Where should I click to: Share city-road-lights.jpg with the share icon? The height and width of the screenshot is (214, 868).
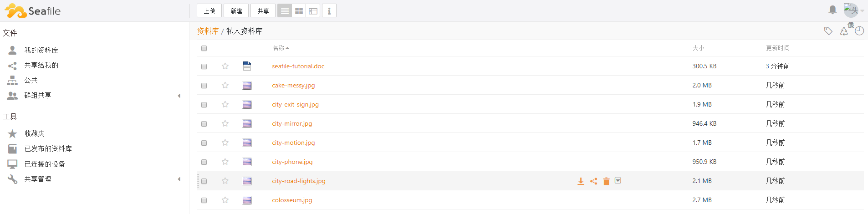click(593, 181)
